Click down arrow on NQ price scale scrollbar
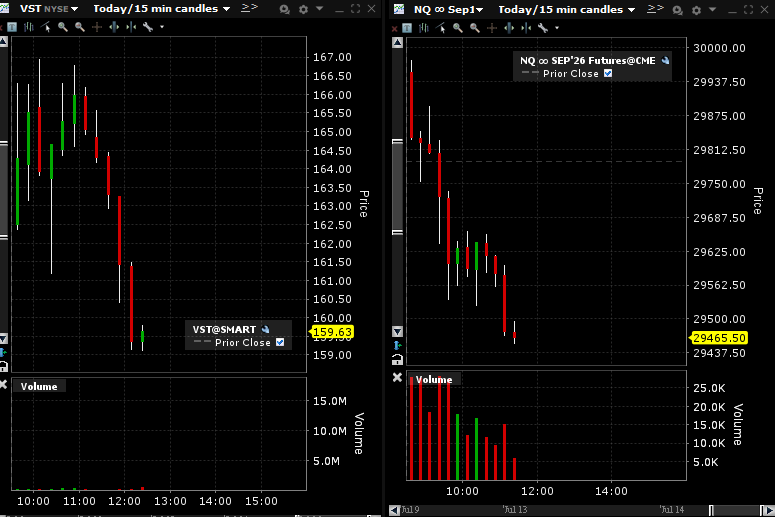 click(x=397, y=331)
